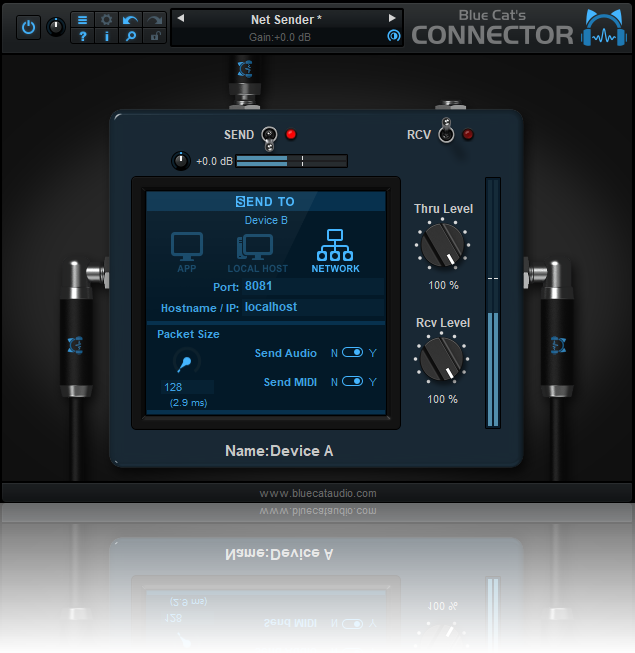This screenshot has width=635, height=653.
Task: Turn the Thru Level knob
Action: point(442,245)
